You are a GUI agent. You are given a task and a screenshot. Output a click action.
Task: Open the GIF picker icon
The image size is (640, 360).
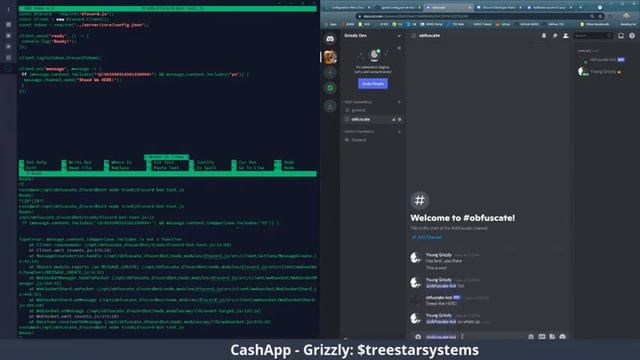click(542, 337)
